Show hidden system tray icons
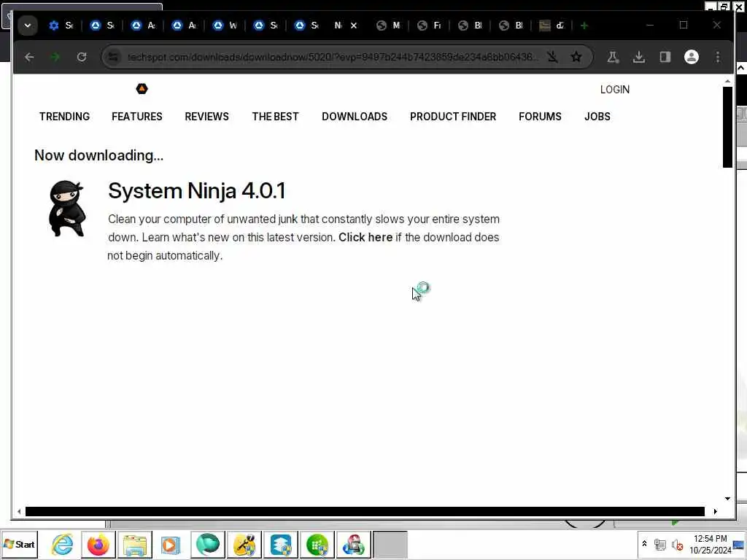This screenshot has width=747, height=560. point(644,544)
